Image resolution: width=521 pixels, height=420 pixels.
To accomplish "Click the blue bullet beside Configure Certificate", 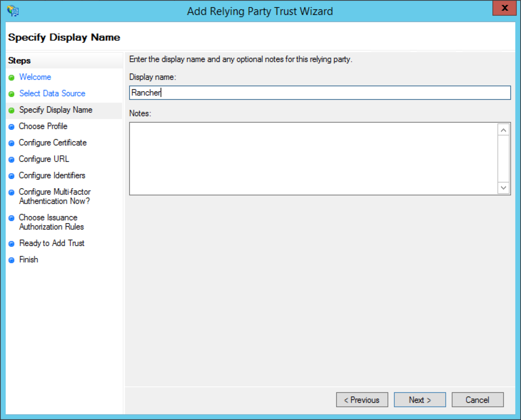I will pos(11,143).
